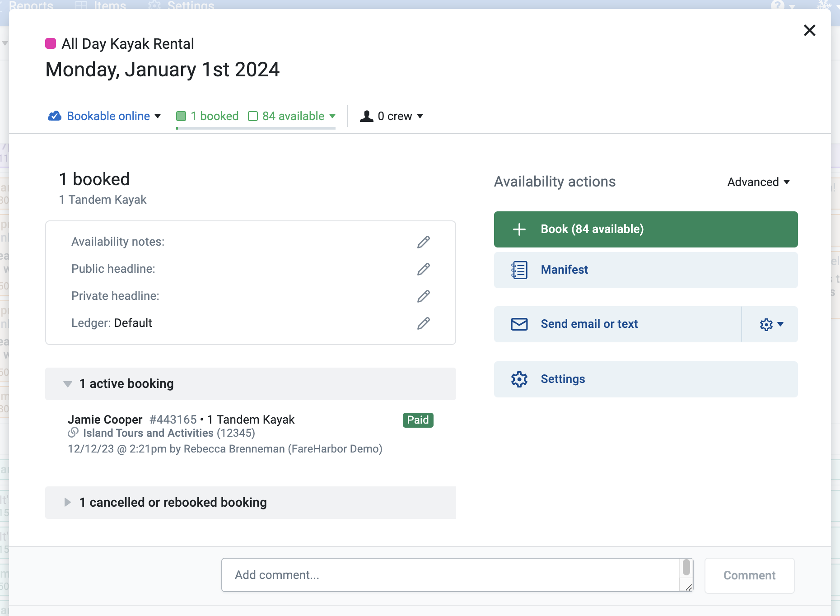
Task: Click the Settings gear icon in actions
Action: coord(519,379)
